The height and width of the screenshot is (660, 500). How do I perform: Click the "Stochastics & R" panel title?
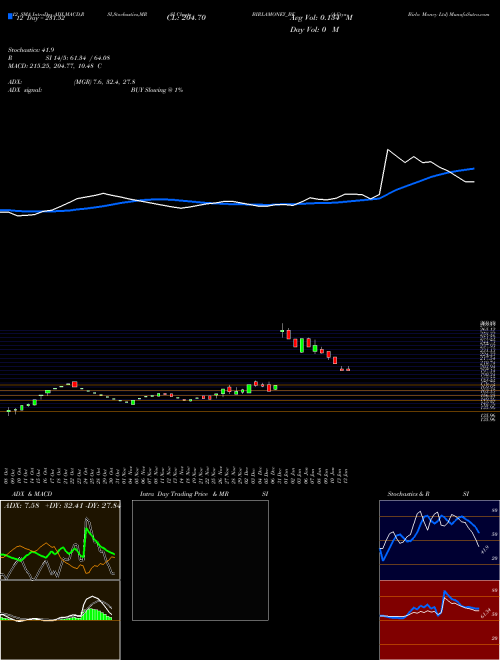[x=409, y=494]
